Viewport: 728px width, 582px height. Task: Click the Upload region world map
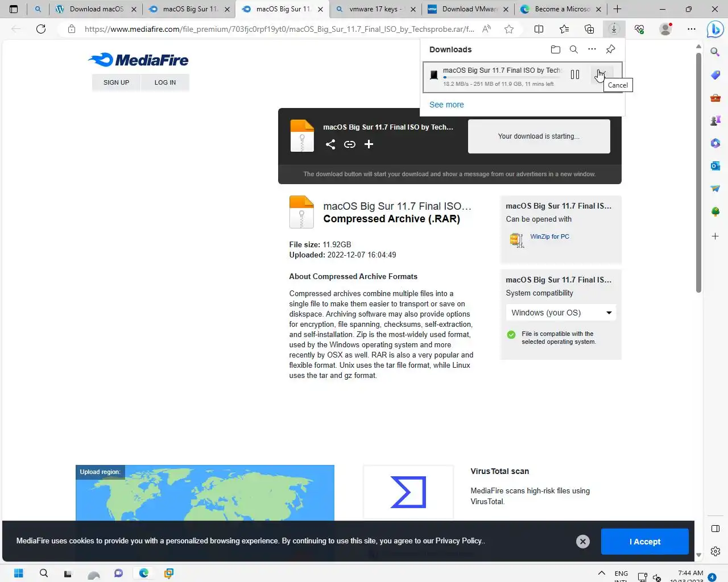point(205,493)
